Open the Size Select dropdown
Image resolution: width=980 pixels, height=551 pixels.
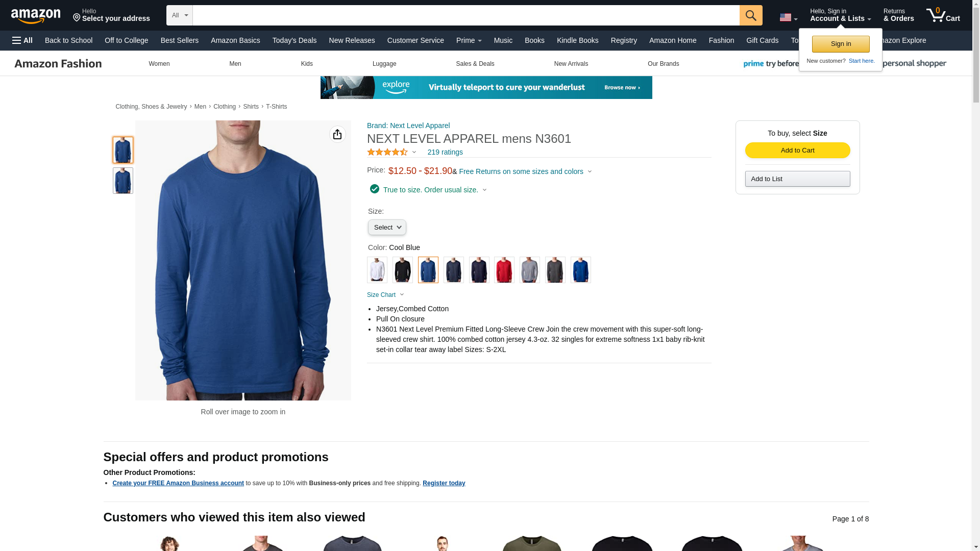tap(387, 228)
